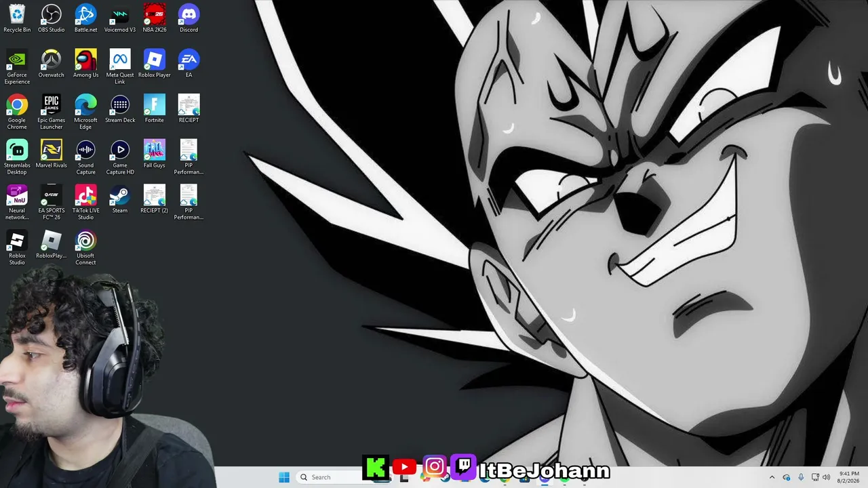Select the RECIEPT document file
The width and height of the screenshot is (868, 488).
(189, 108)
